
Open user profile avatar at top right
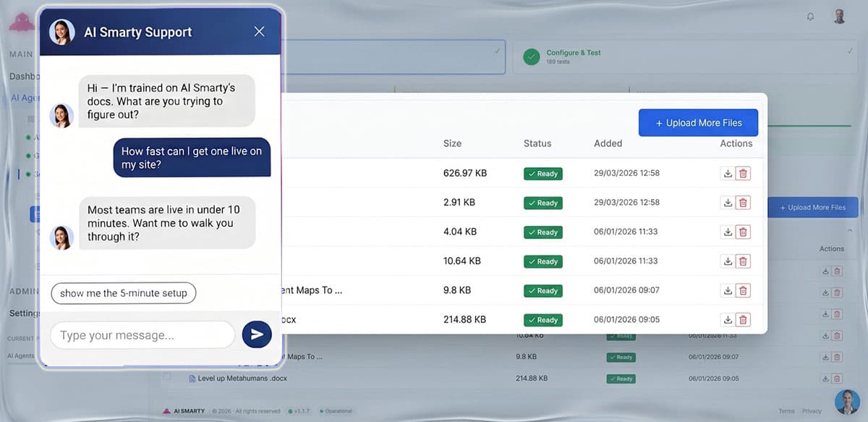[839, 17]
